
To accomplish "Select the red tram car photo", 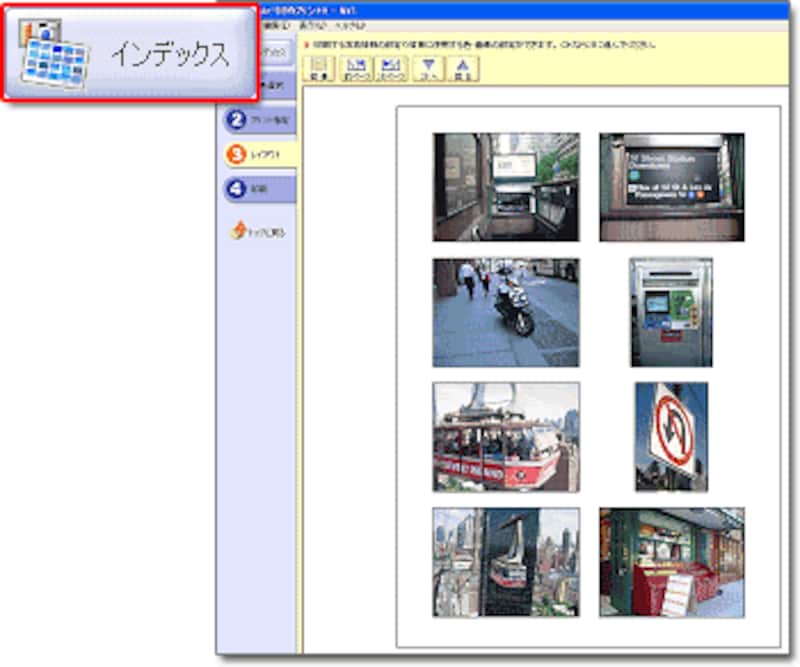I will tap(505, 437).
